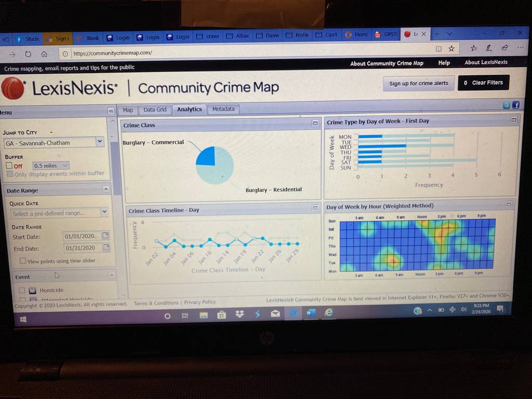532x399 pixels.
Task: Open End Date calendar picker
Action: [x=106, y=247]
